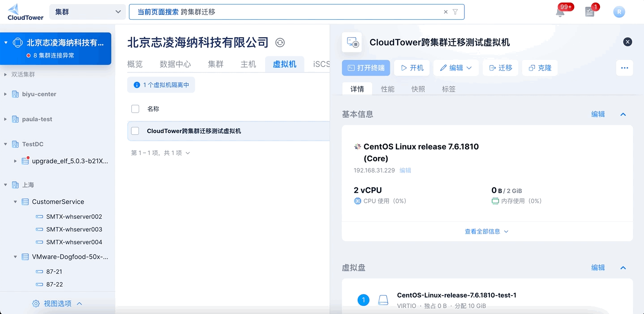The height and width of the screenshot is (314, 644).
Task: Switch to the 主机 tab
Action: click(248, 64)
